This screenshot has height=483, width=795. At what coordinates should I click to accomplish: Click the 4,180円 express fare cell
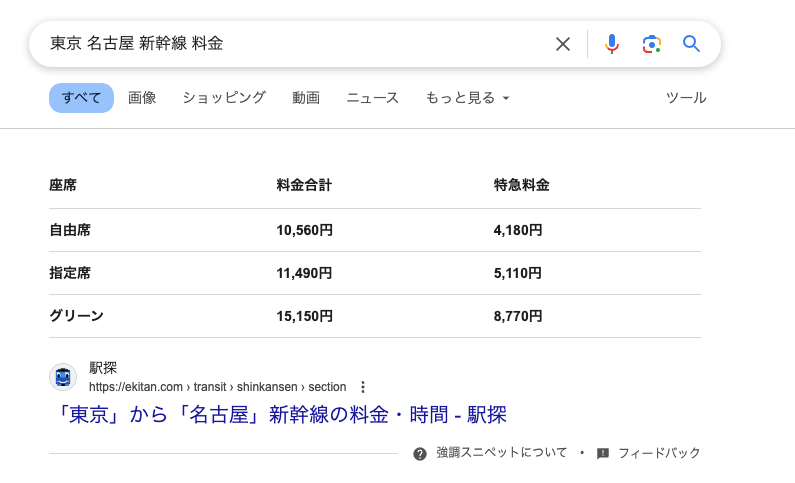point(518,230)
